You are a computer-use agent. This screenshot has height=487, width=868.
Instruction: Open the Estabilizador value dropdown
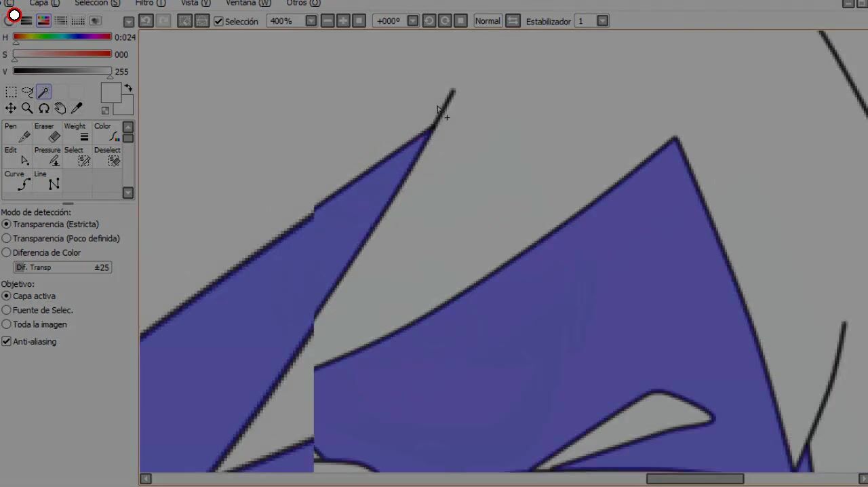pyautogui.click(x=602, y=22)
